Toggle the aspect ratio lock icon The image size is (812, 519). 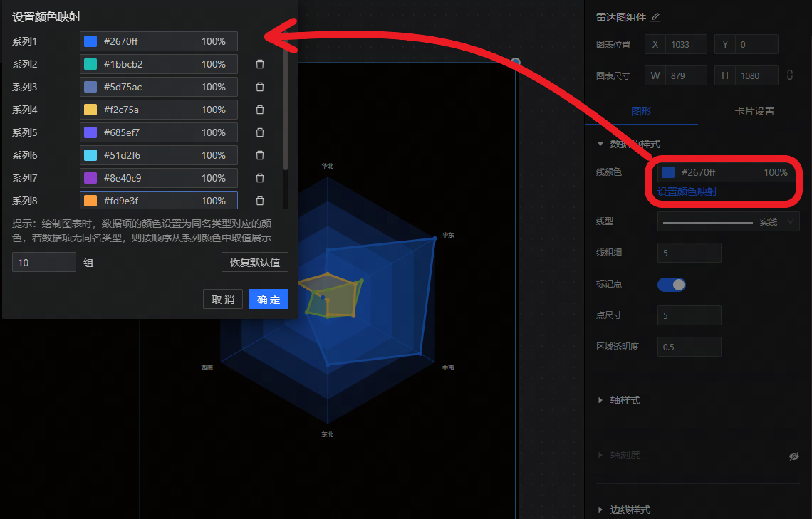789,75
